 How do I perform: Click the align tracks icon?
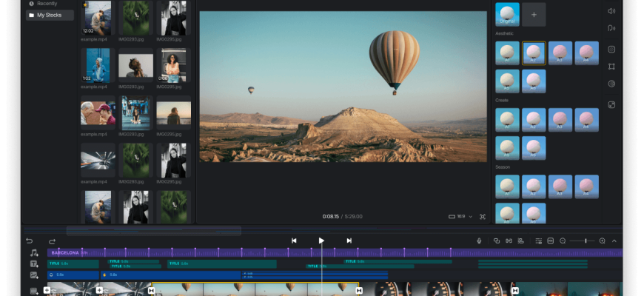(x=521, y=241)
